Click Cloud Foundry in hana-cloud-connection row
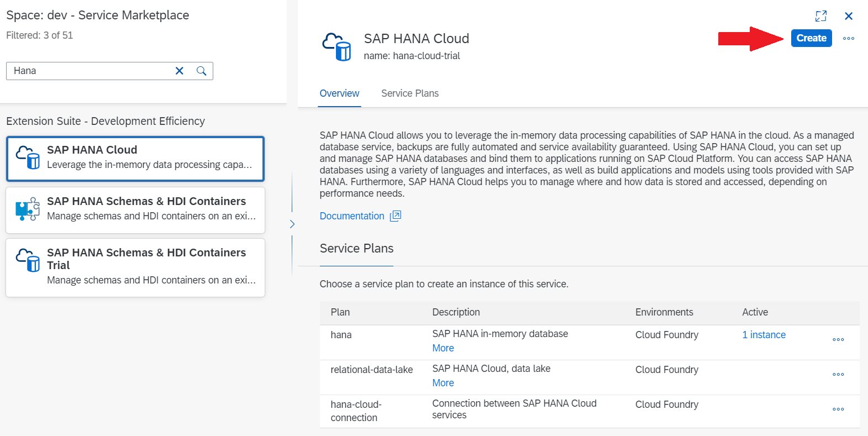This screenshot has height=436, width=868. point(667,405)
